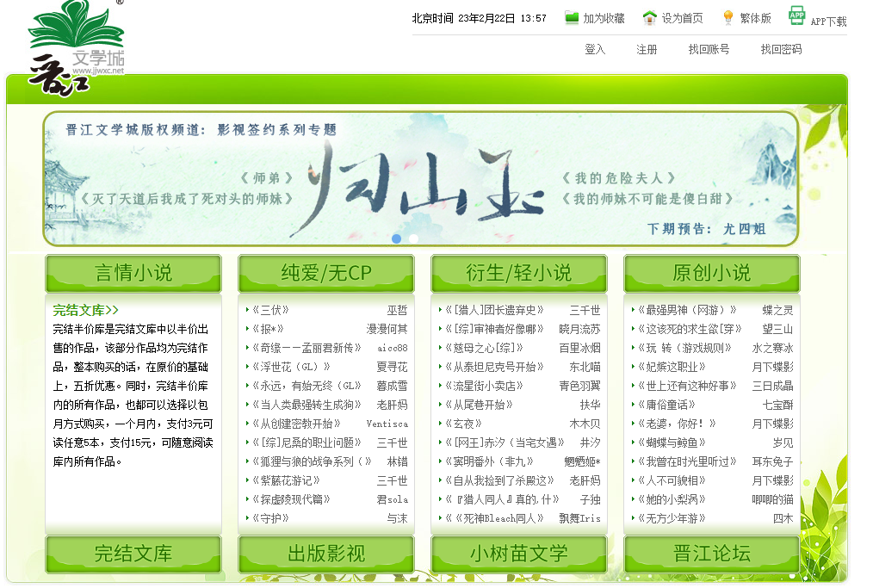Open 找回密码 link
873x588 pixels.
[781, 50]
